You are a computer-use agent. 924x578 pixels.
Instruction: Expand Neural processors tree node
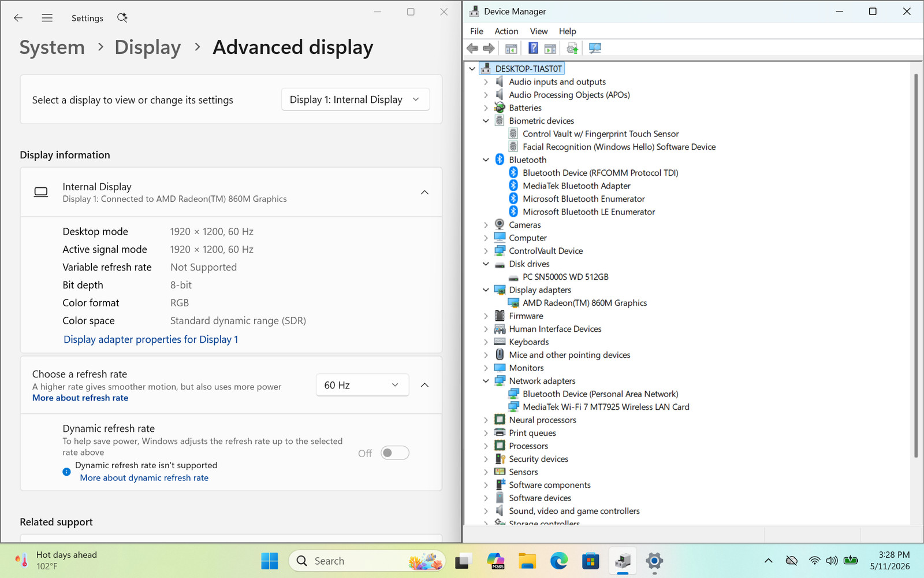pyautogui.click(x=486, y=420)
